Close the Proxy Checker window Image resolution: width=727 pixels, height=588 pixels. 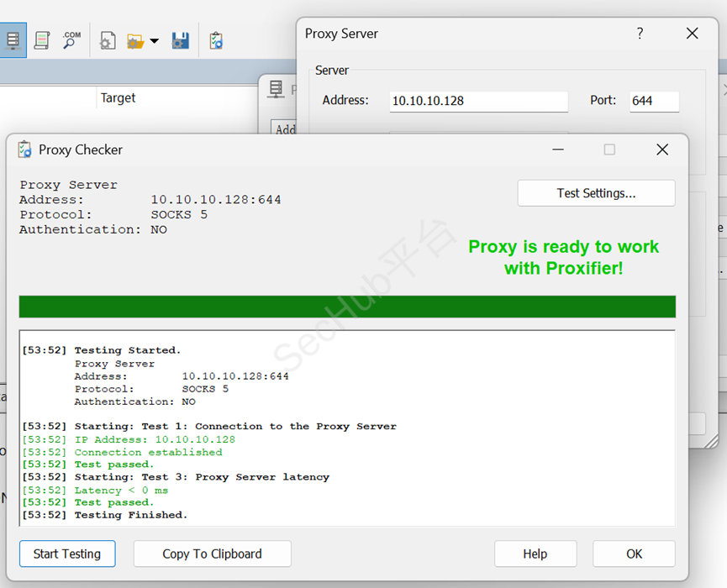tap(662, 150)
